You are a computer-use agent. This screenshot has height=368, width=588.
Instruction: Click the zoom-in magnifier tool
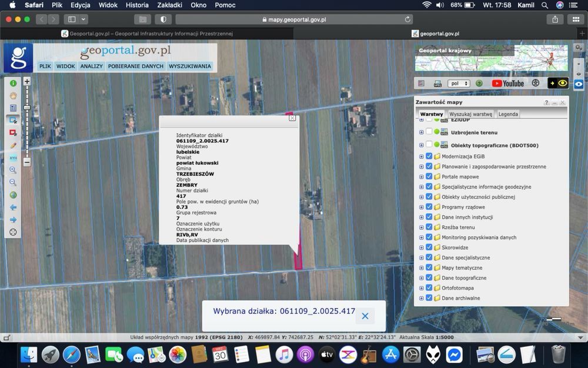13,170
